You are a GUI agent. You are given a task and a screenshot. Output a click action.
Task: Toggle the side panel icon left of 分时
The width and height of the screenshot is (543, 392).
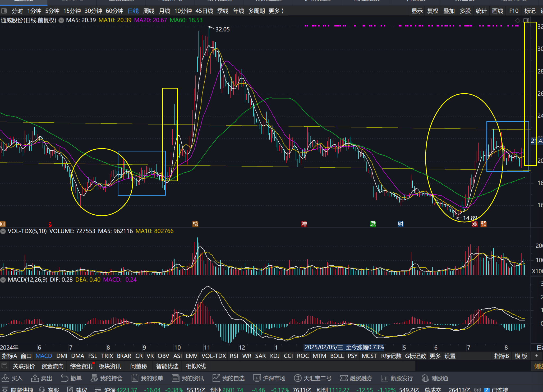point(4,11)
